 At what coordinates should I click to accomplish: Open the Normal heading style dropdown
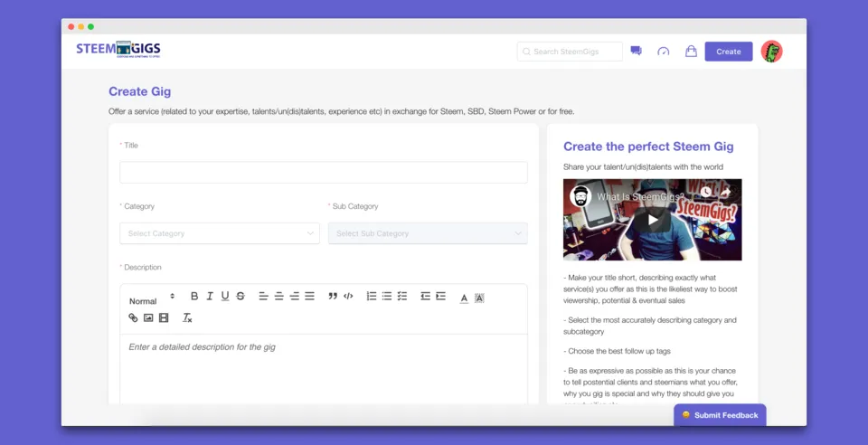[152, 300]
